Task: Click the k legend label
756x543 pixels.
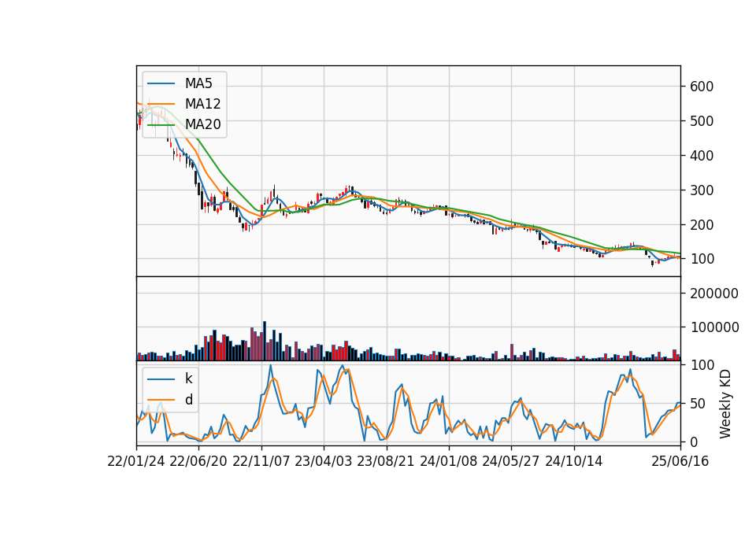Action: [188, 379]
